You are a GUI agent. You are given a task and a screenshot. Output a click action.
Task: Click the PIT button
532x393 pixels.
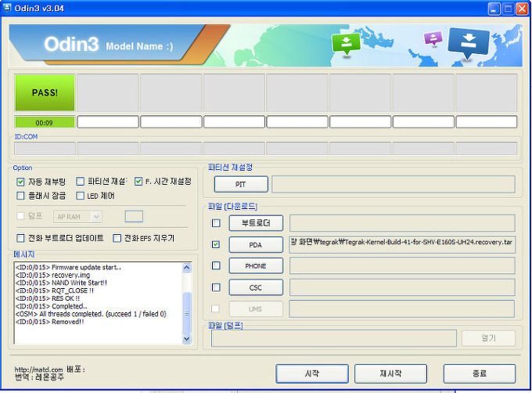(x=241, y=184)
